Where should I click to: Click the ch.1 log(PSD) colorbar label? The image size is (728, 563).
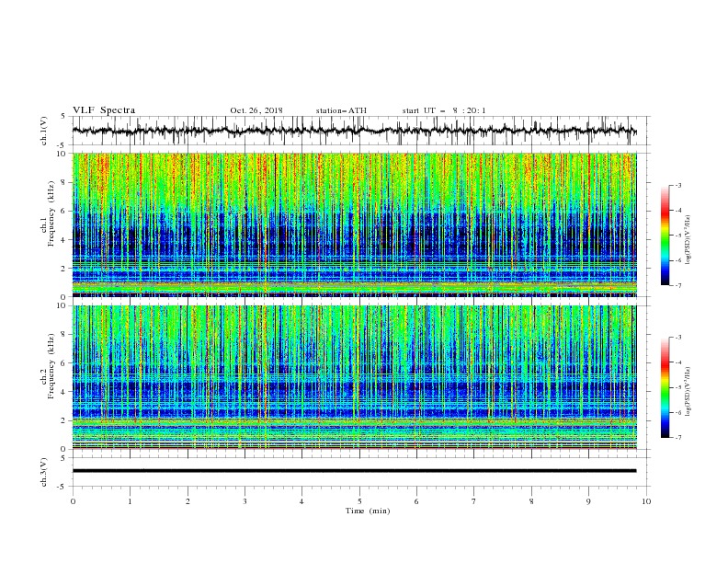click(x=688, y=240)
